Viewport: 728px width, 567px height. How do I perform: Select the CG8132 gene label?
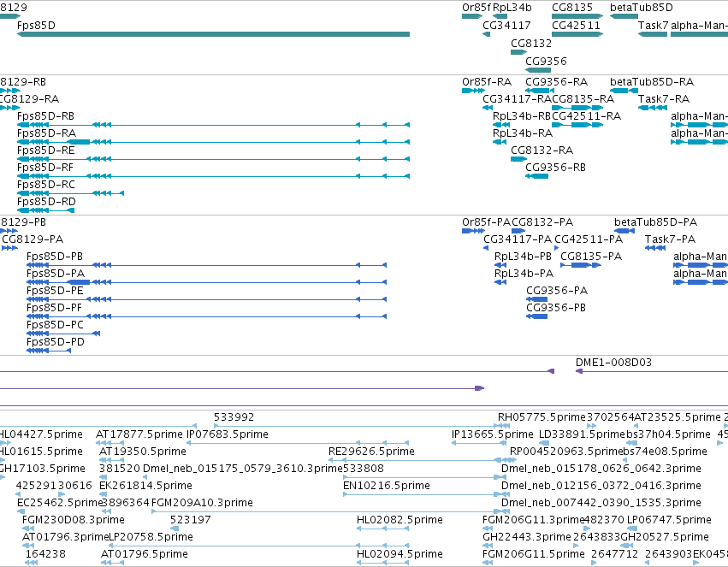pyautogui.click(x=531, y=43)
